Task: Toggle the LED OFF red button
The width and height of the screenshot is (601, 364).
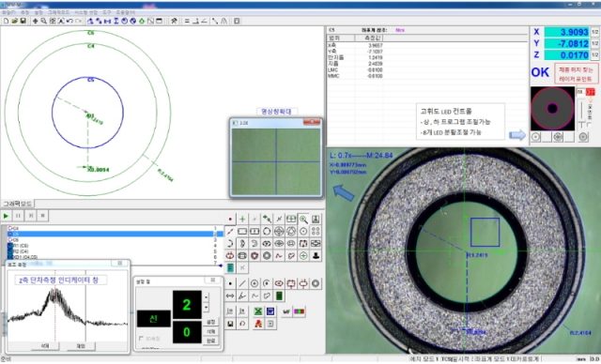Action: point(591,92)
